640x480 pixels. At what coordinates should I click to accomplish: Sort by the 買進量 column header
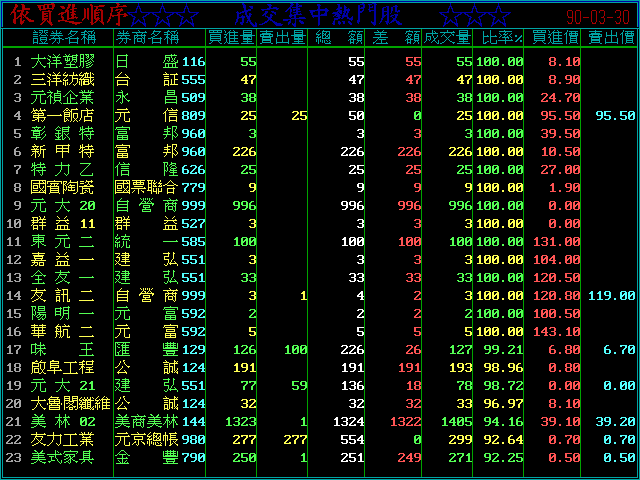tap(231, 37)
